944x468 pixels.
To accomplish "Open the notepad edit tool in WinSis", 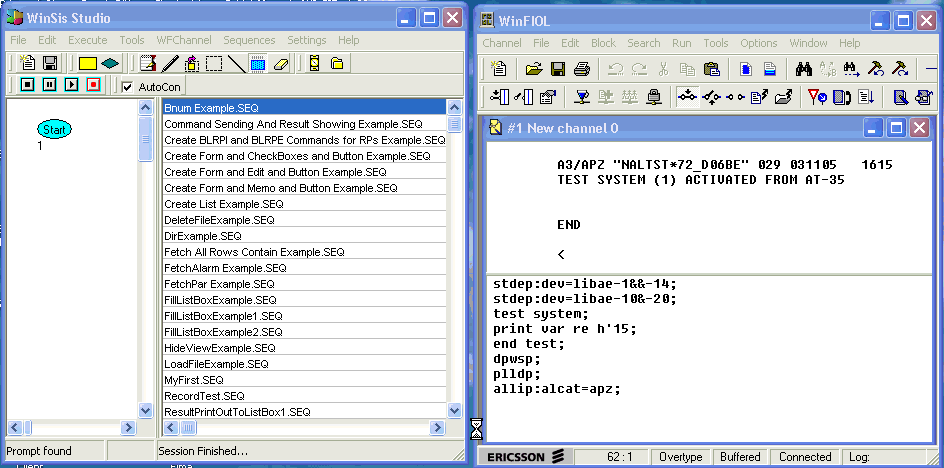I will 148,63.
